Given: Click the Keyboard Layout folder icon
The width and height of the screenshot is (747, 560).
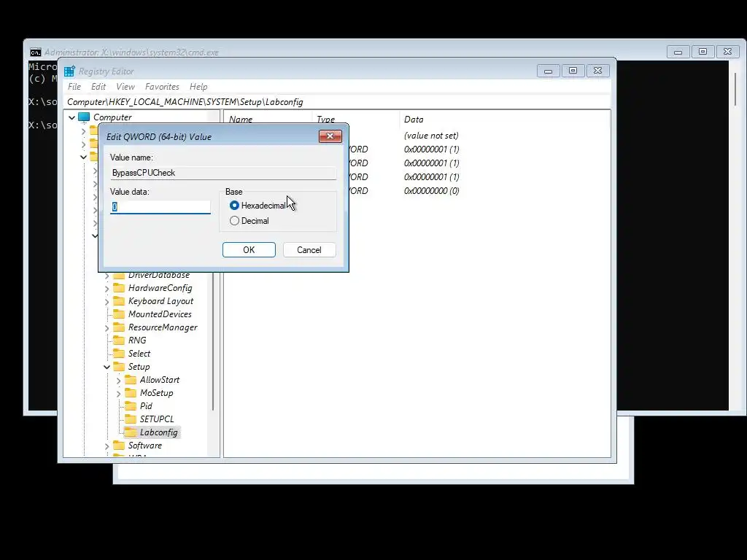Looking at the screenshot, I should click(119, 301).
